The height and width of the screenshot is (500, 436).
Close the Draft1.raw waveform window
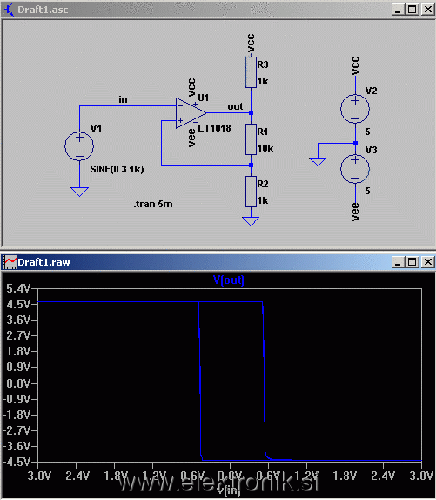click(x=428, y=262)
